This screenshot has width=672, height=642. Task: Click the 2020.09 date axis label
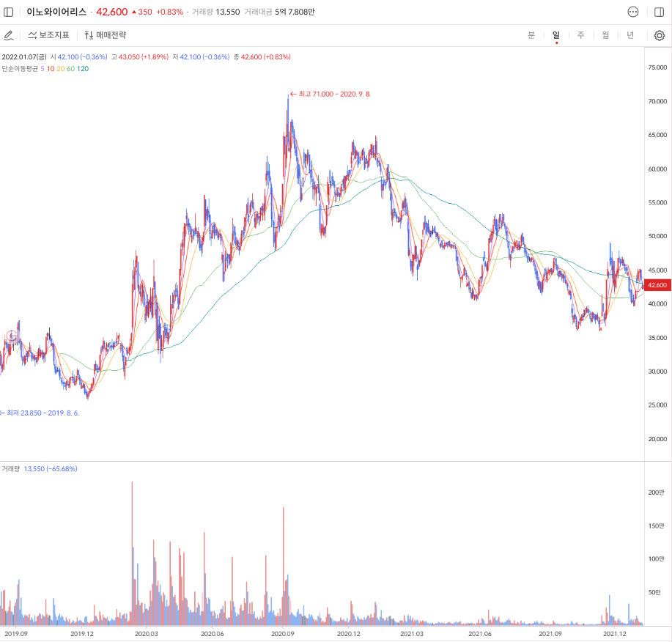[x=282, y=633]
